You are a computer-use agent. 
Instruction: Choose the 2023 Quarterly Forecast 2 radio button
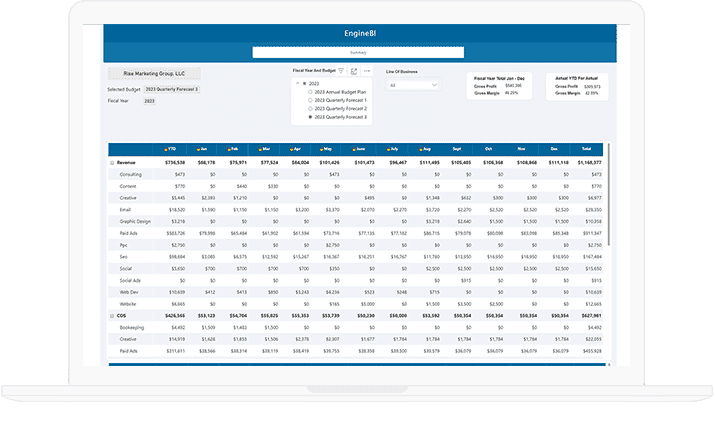(310, 108)
